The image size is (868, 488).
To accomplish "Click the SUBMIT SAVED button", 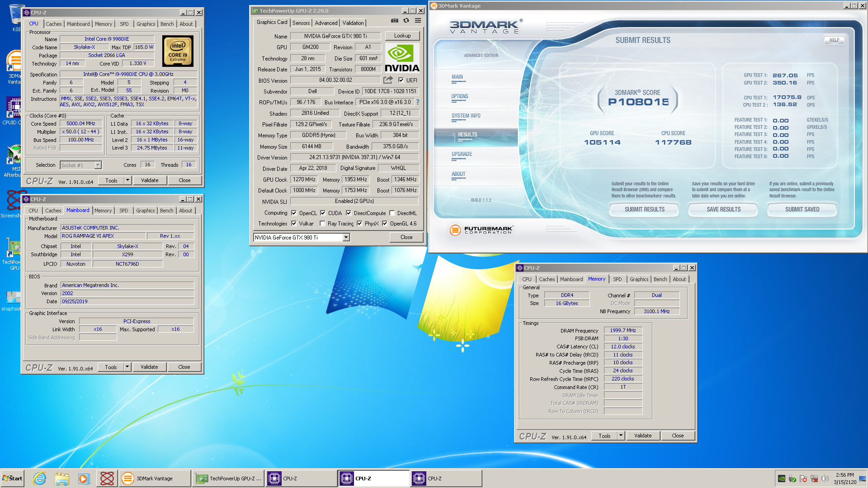I will (x=802, y=210).
